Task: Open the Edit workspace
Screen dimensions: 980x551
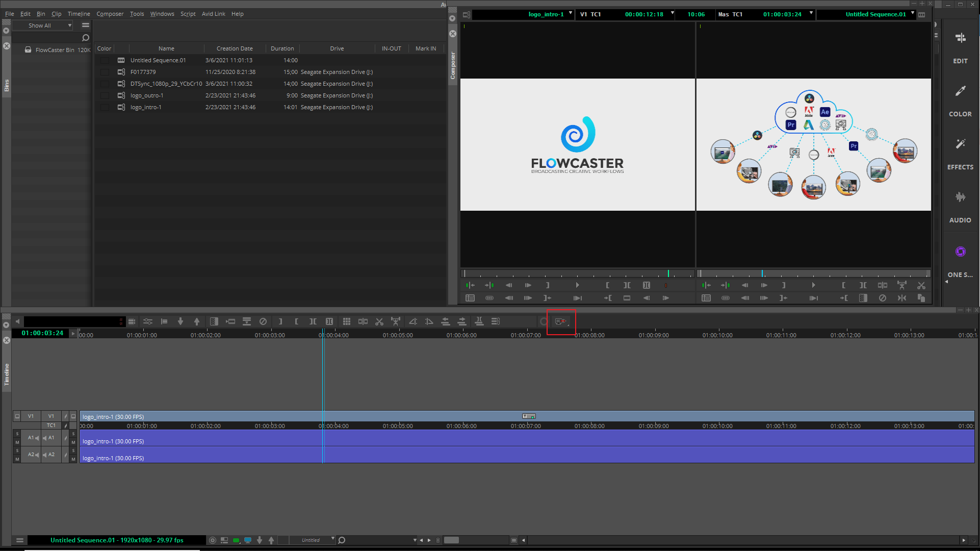Action: [x=960, y=47]
